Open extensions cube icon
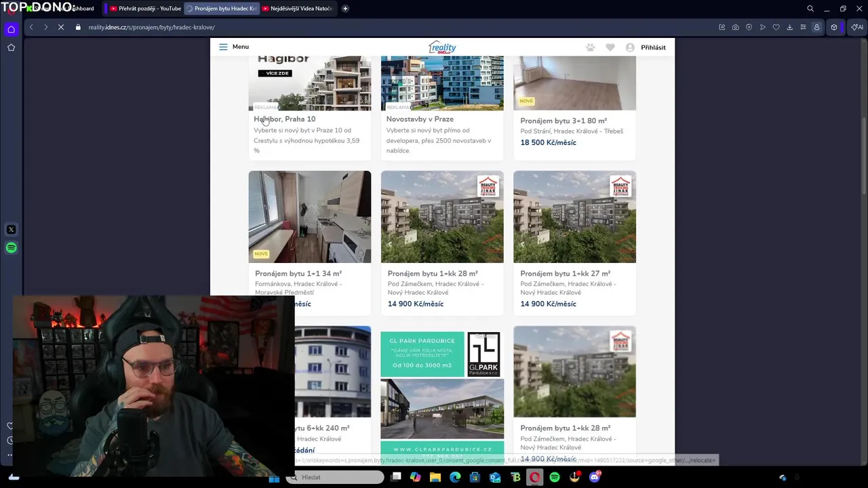Screen dimensions: 868x488 click(834, 27)
